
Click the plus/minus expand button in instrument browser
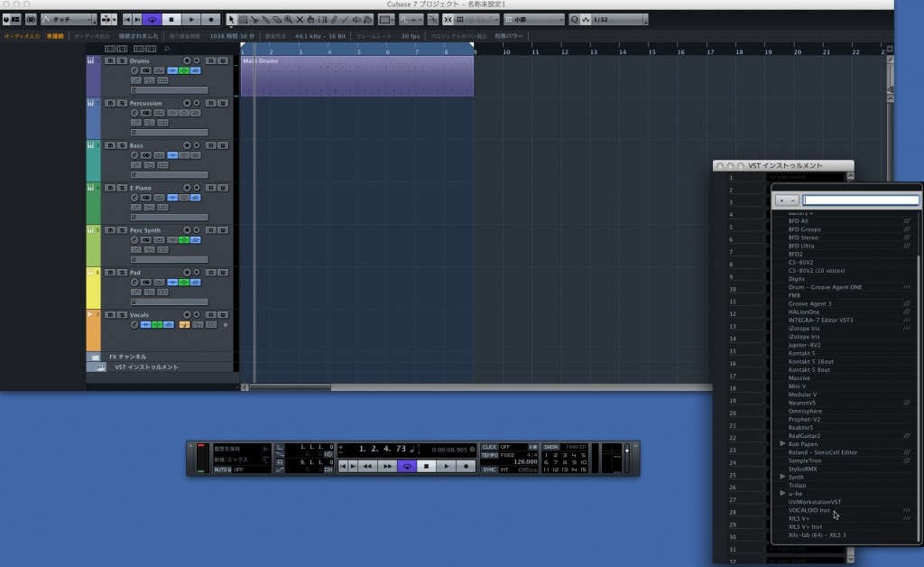[787, 200]
